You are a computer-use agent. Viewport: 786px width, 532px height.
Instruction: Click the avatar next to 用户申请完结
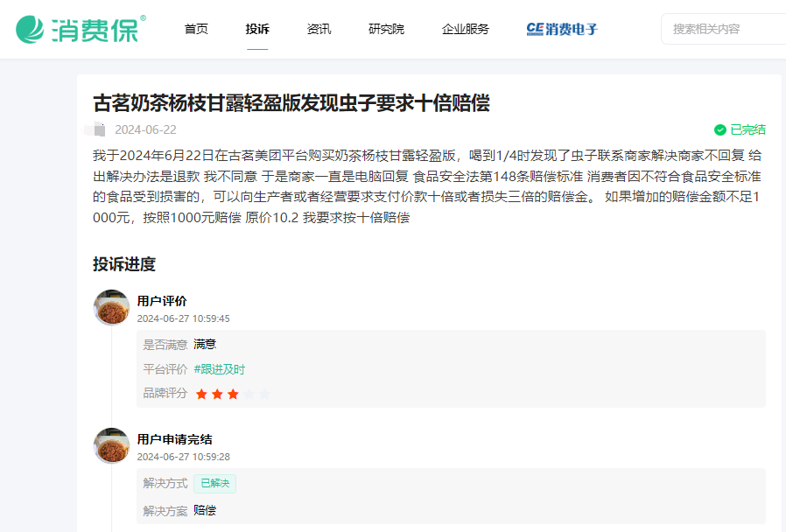tap(111, 444)
